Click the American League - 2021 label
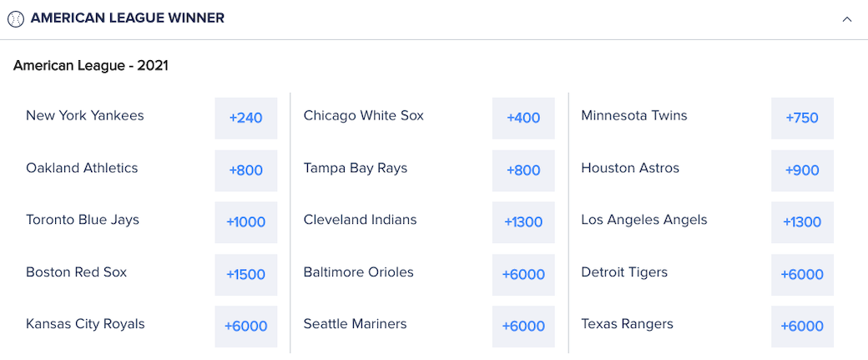The image size is (868, 360). pyautogui.click(x=91, y=65)
